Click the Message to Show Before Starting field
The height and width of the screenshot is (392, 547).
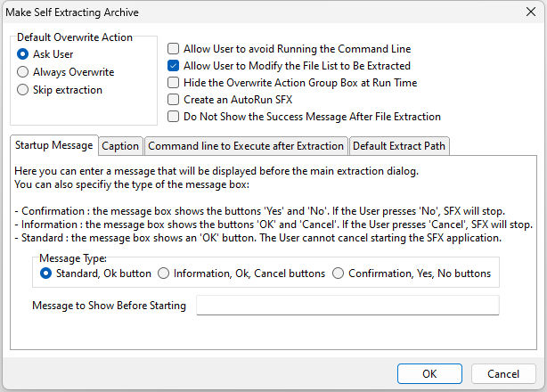click(347, 306)
